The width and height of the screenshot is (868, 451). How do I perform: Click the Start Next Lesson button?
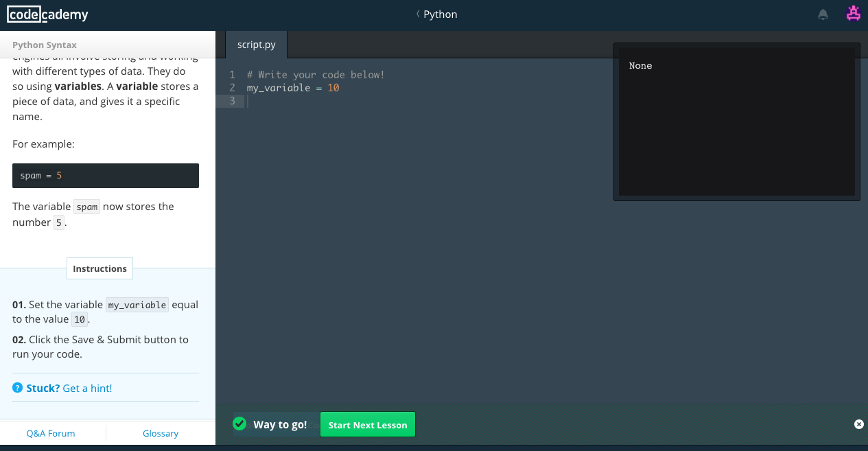point(368,424)
